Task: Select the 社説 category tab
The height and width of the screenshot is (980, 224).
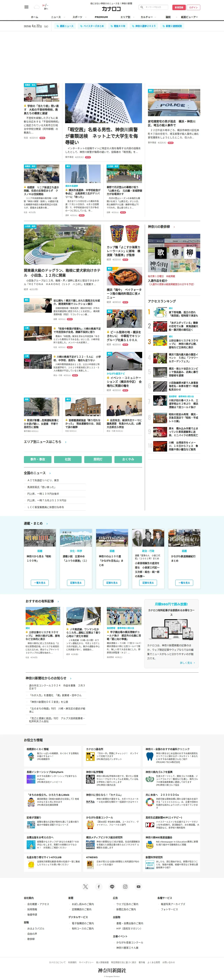Action: click(68, 460)
